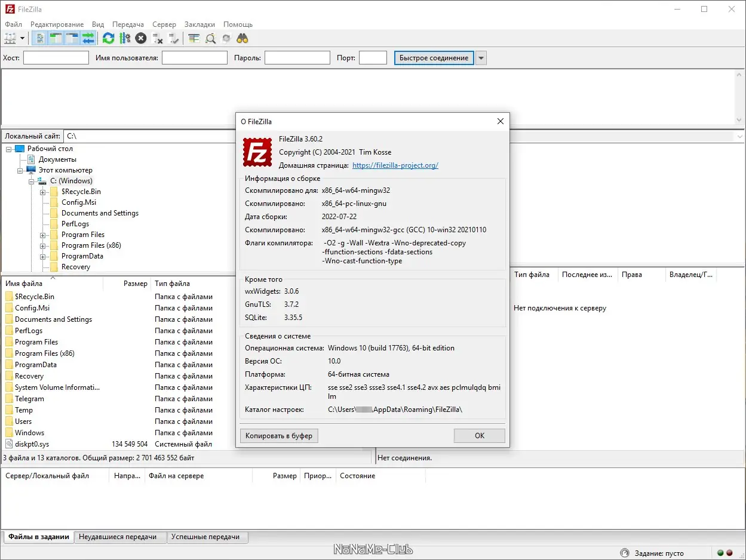Expand the Program Files (x86) tree node
The height and width of the screenshot is (560, 746).
point(43,245)
